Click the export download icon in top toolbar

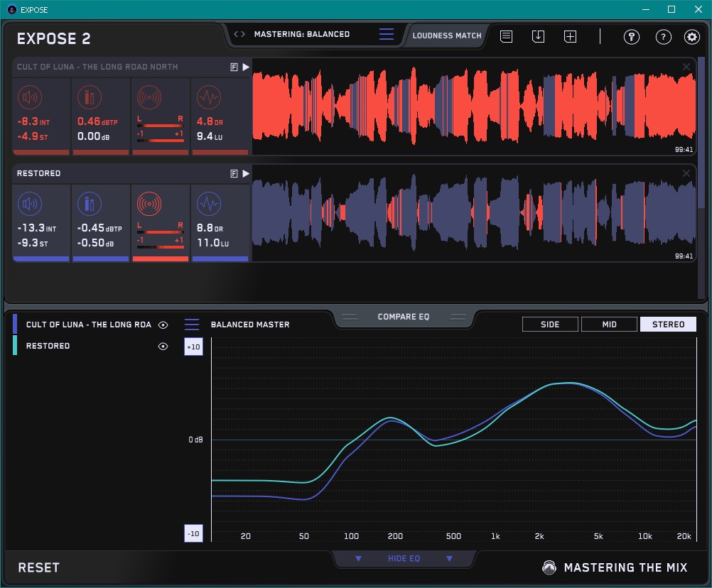[x=538, y=36]
